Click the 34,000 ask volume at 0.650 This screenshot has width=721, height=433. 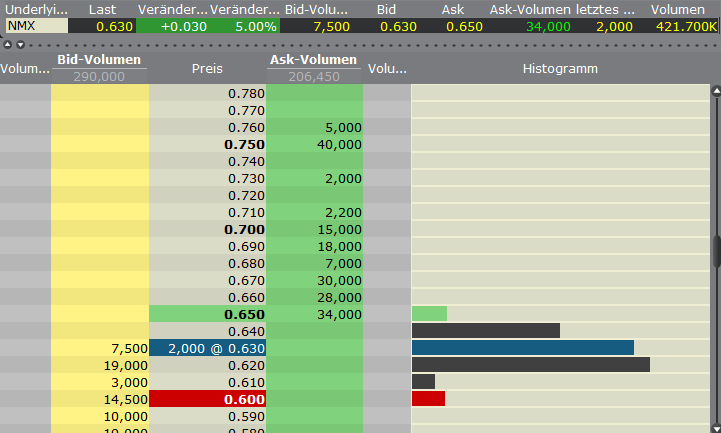tap(313, 314)
